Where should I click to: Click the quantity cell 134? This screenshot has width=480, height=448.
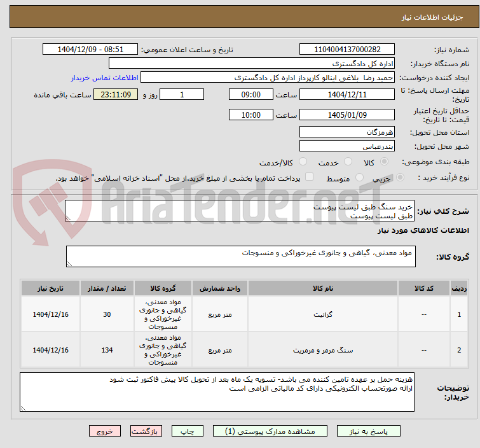point(107,350)
